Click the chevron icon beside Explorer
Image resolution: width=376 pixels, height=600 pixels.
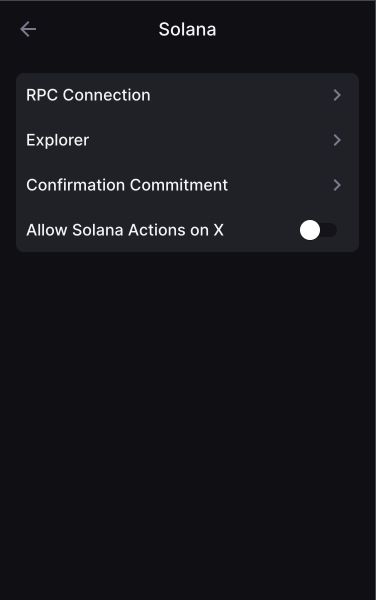(337, 140)
